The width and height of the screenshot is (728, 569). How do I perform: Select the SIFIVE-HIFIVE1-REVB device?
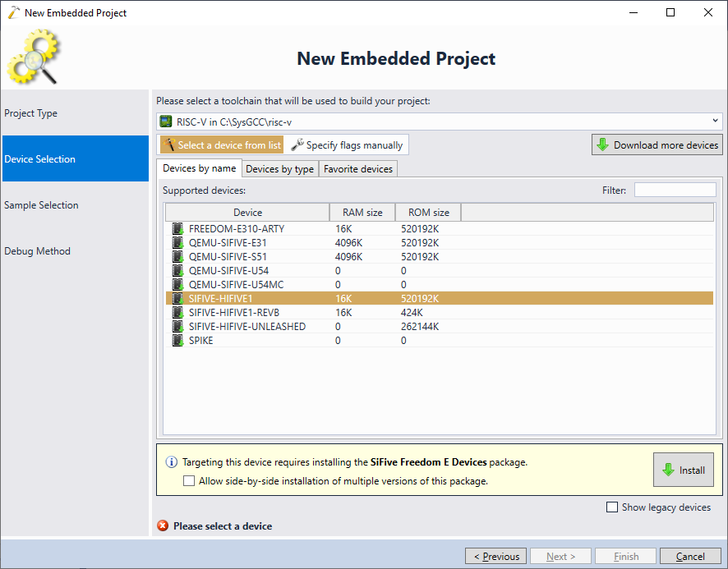pos(234,312)
